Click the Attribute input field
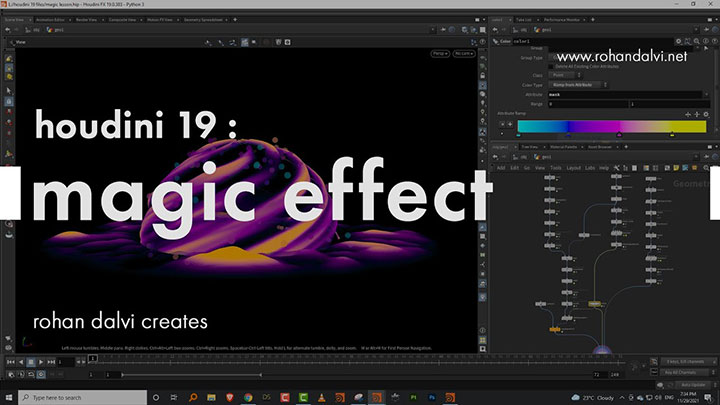720x405 pixels. tap(625, 95)
